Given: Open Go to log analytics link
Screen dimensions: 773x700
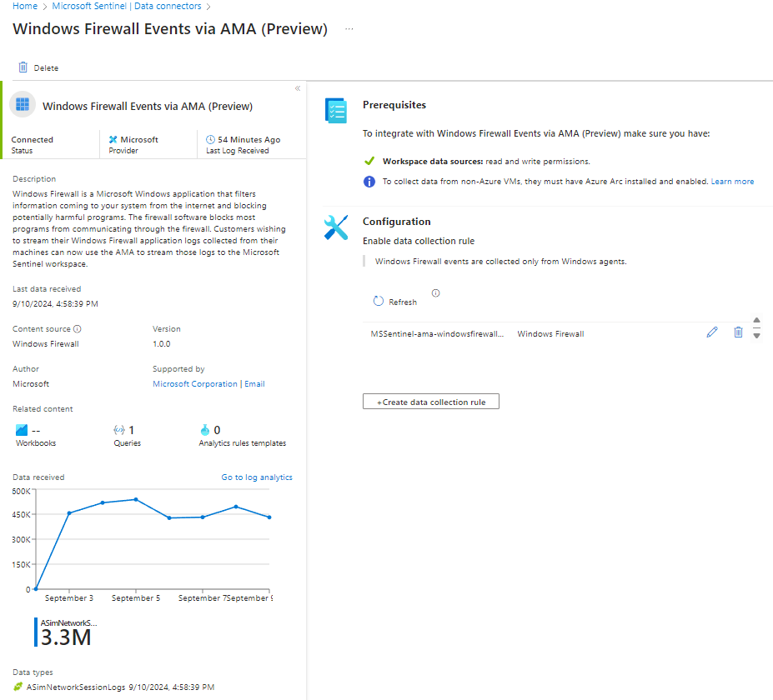Looking at the screenshot, I should (257, 477).
